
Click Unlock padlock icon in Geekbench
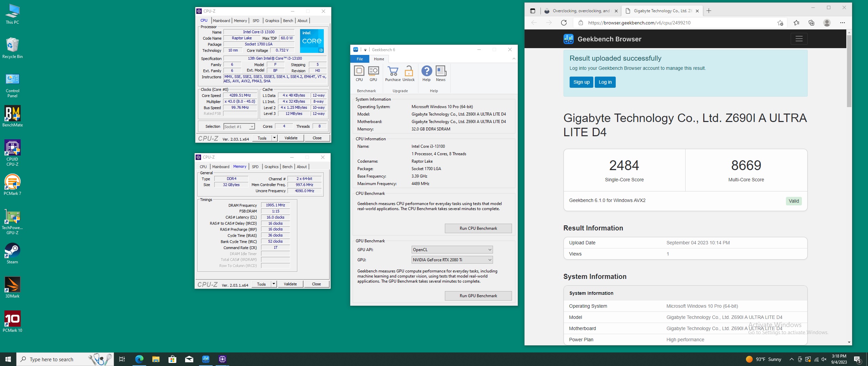[x=409, y=74]
